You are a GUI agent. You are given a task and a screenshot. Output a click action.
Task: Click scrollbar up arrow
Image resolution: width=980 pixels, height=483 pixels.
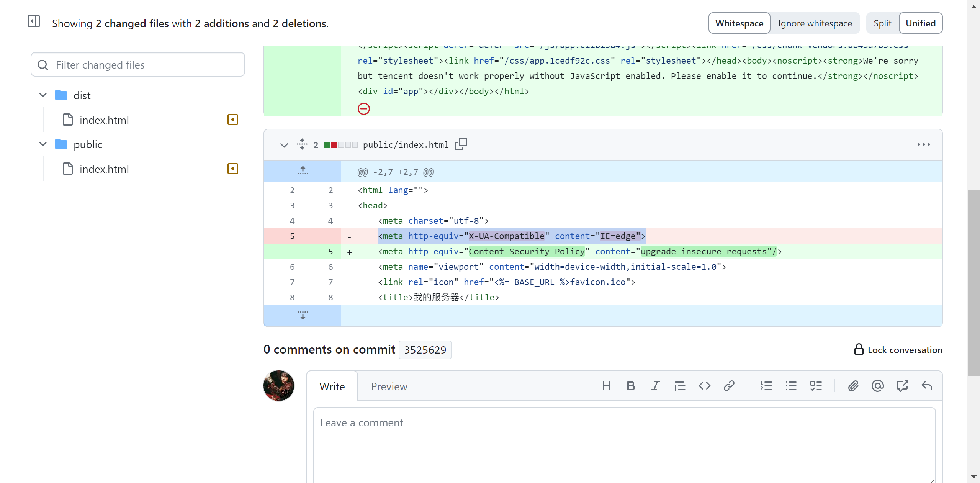click(973, 6)
